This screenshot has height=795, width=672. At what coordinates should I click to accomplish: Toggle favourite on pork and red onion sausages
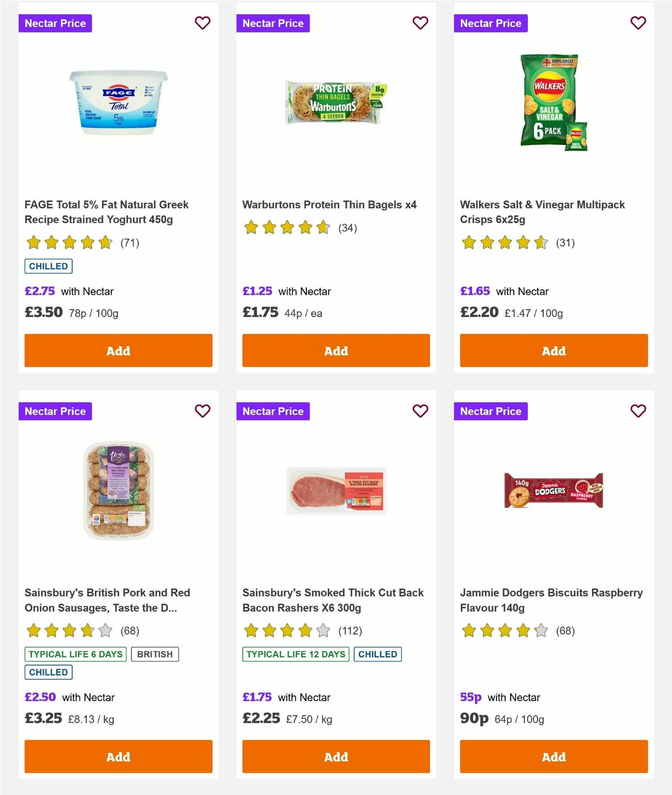[203, 411]
